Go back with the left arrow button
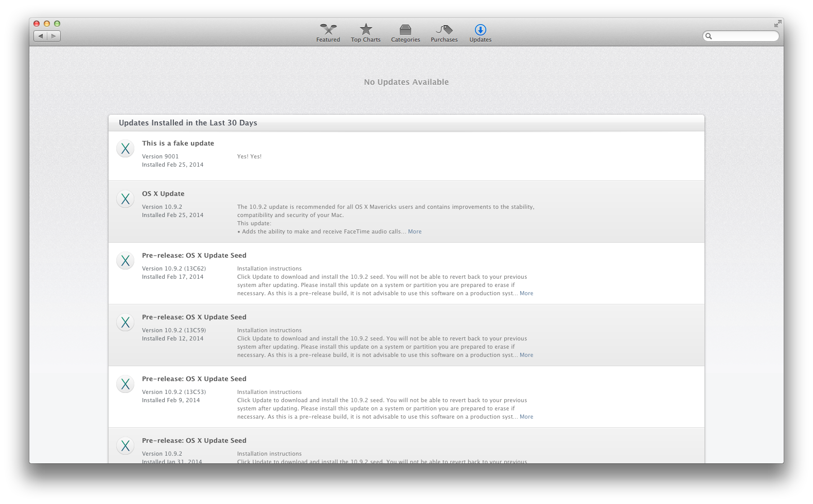The width and height of the screenshot is (813, 504). [x=40, y=36]
